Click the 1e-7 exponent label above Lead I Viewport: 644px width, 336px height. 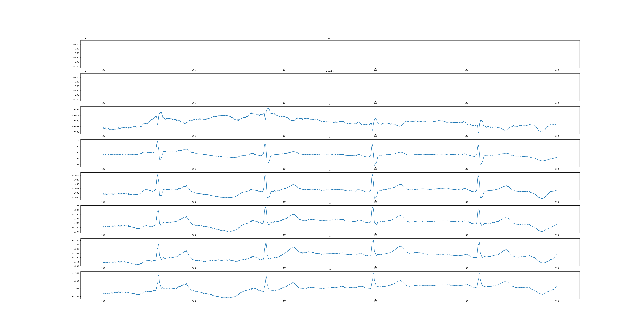click(83, 39)
